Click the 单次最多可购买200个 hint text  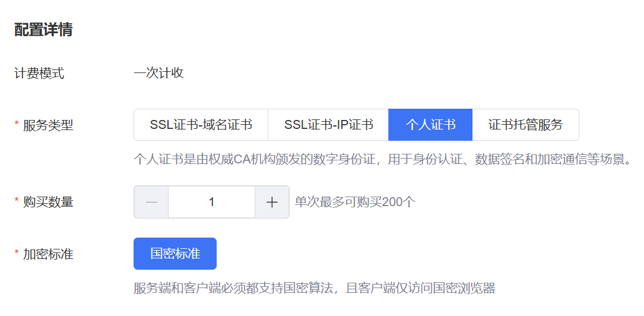pos(356,202)
